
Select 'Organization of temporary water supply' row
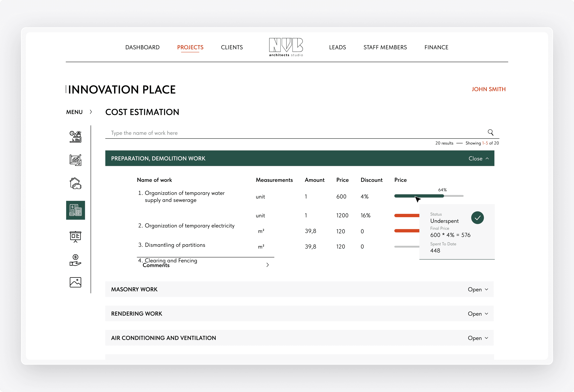click(184, 196)
